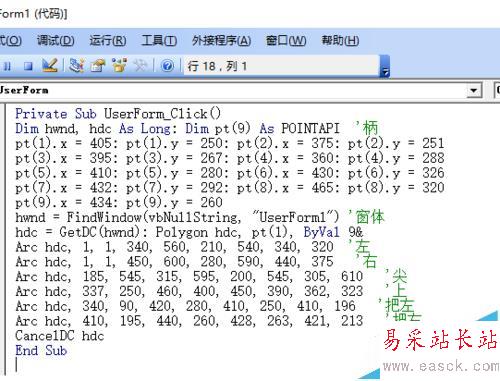Click the pt(9).x = 434 line
Image resolution: width=500 pixels, height=381 pixels.
pos(119,202)
